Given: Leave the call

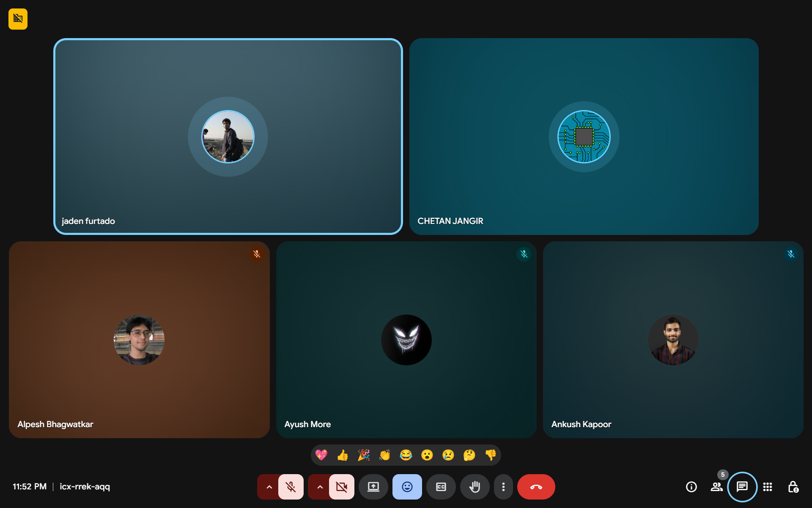Looking at the screenshot, I should 536,487.
